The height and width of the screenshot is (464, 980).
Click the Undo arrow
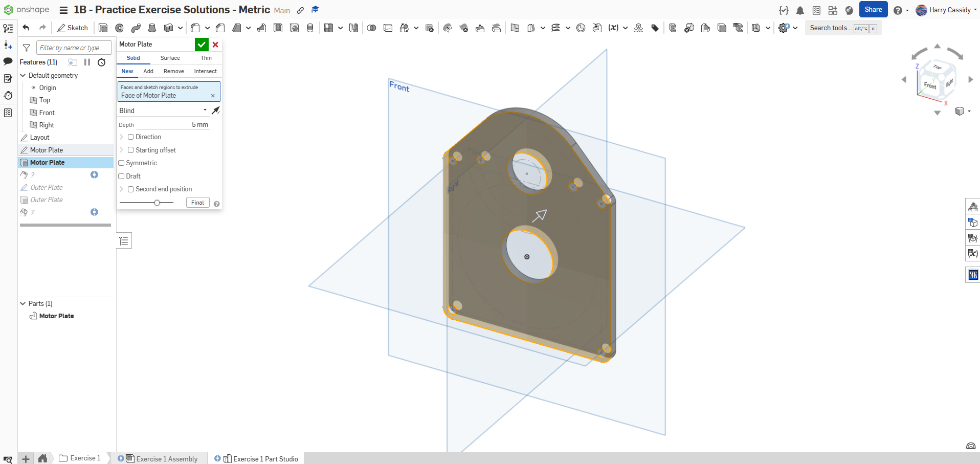[x=26, y=28]
